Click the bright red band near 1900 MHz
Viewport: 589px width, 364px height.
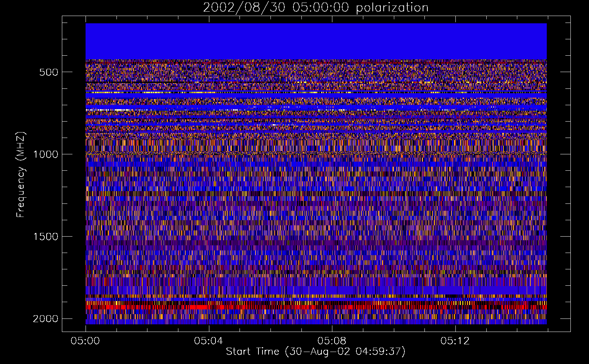pos(316,307)
